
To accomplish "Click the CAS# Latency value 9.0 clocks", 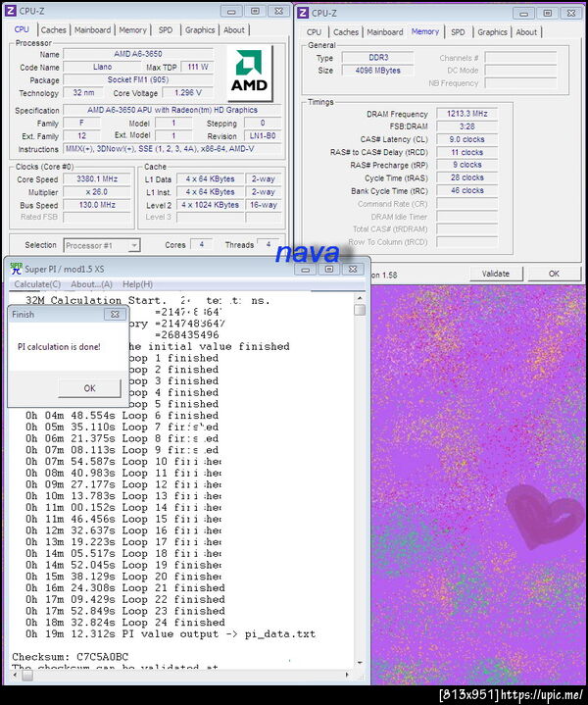I will pos(466,139).
